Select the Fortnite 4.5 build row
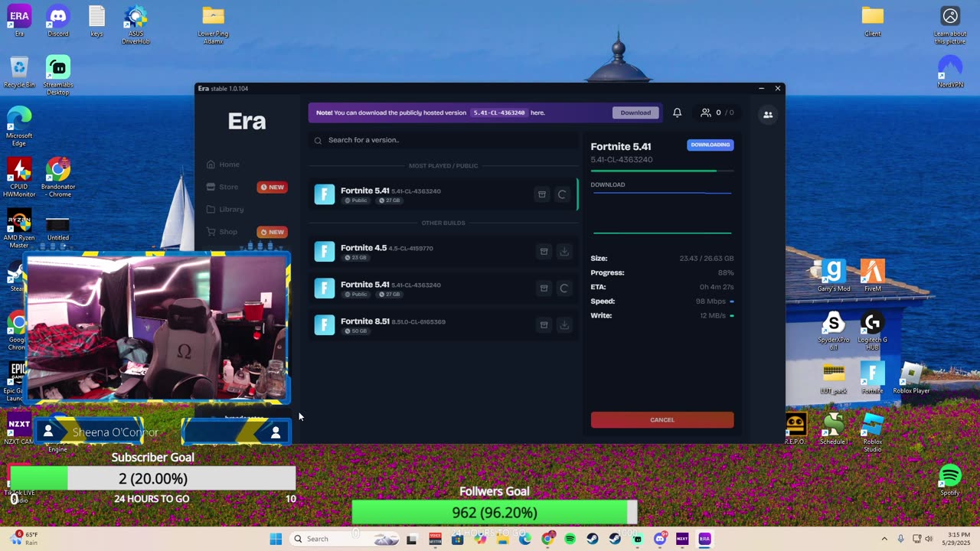This screenshot has height=551, width=980. [x=443, y=252]
